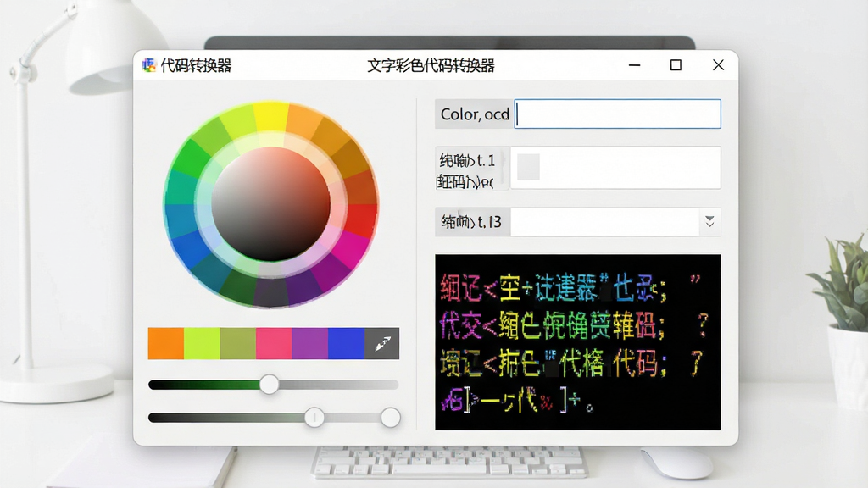The width and height of the screenshot is (868, 488).
Task: Choose the purple swatch
Action: coord(309,344)
